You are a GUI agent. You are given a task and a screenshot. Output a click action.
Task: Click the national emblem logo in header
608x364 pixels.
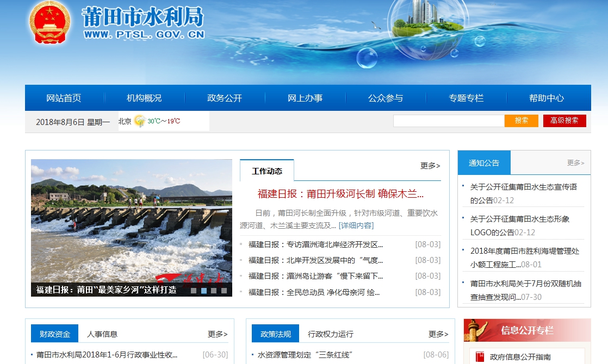tap(49, 23)
